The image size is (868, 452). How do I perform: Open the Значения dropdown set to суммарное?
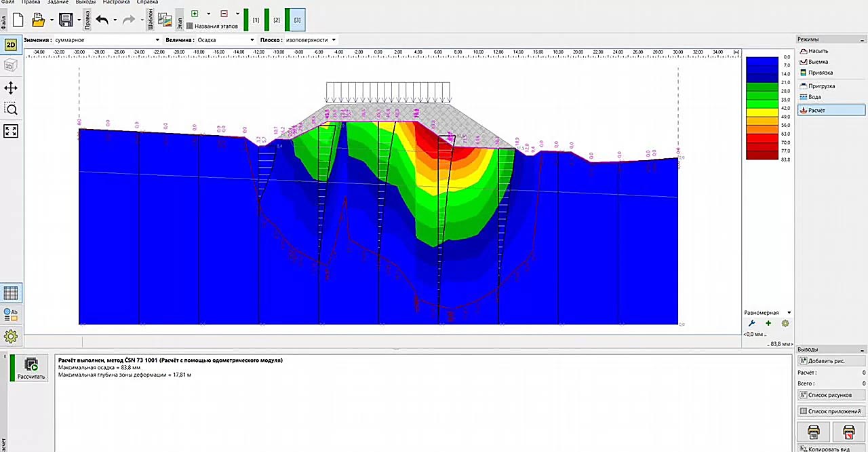coord(106,40)
